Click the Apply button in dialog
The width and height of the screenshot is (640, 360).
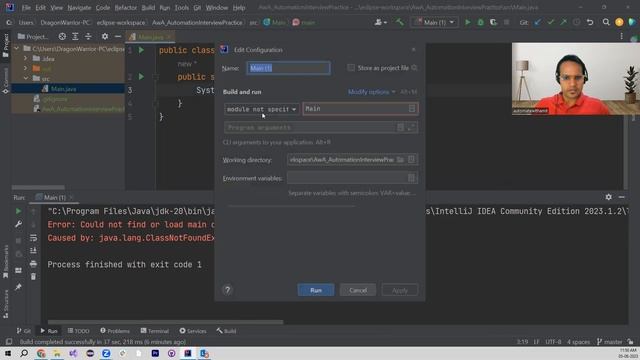click(x=400, y=290)
